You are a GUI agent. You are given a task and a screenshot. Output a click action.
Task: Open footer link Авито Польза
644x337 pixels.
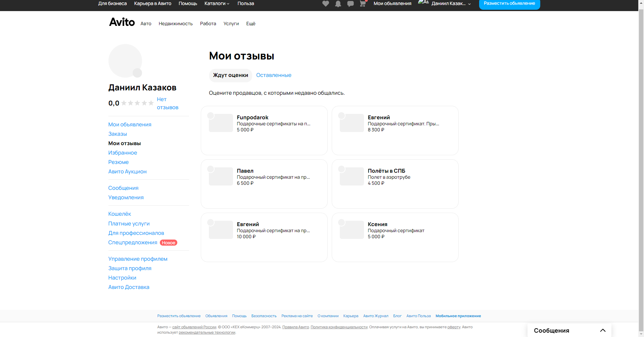click(418, 316)
